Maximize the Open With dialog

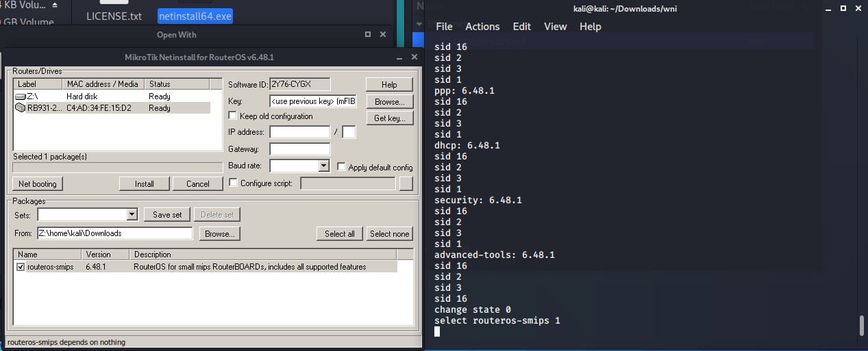point(368,34)
